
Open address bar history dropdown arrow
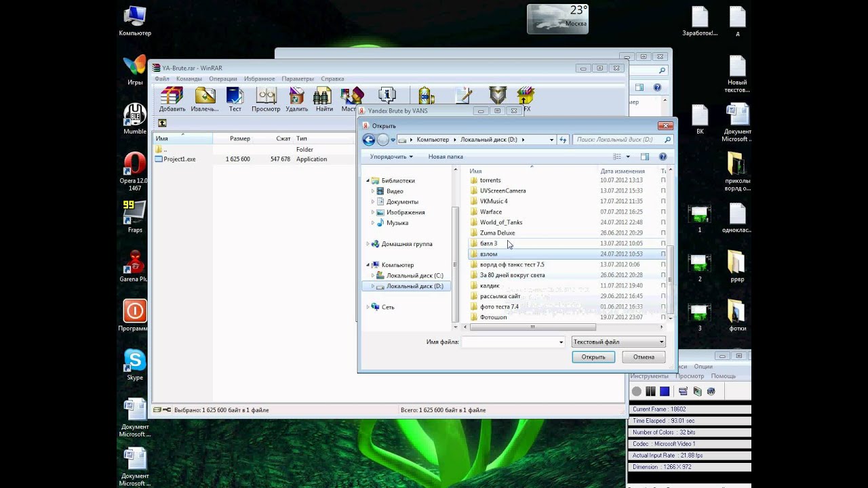tap(551, 140)
